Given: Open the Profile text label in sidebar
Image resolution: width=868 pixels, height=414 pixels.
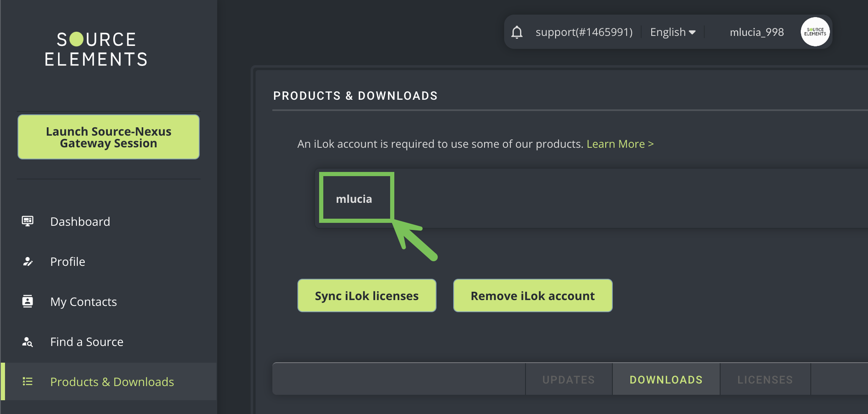Looking at the screenshot, I should pos(68,262).
